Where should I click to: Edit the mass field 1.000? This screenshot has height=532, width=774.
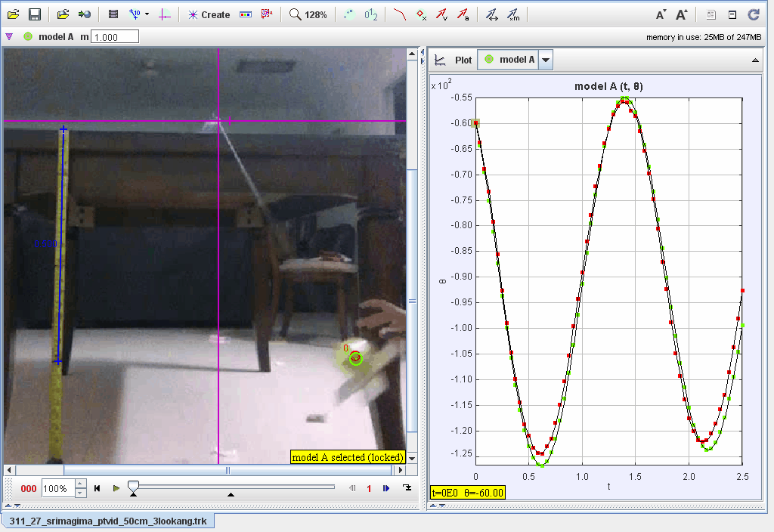[115, 37]
